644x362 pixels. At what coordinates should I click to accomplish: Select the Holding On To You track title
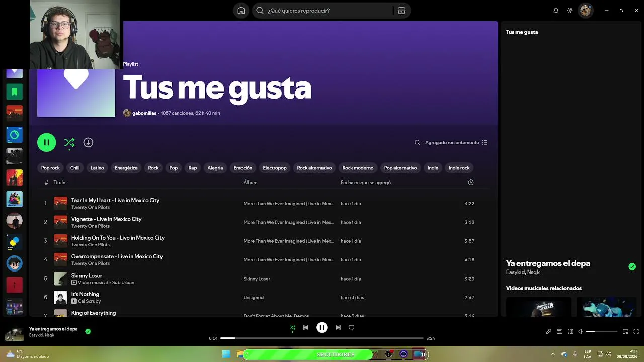pyautogui.click(x=118, y=238)
